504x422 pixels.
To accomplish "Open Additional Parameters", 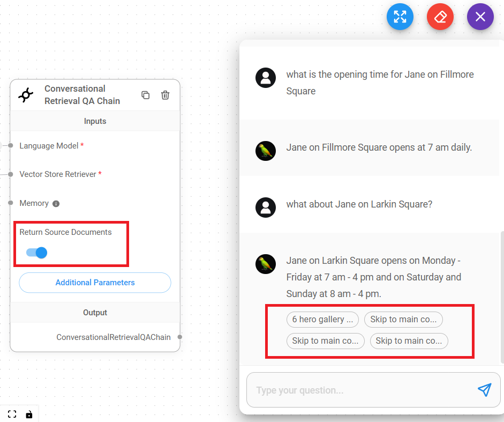I will click(x=95, y=283).
